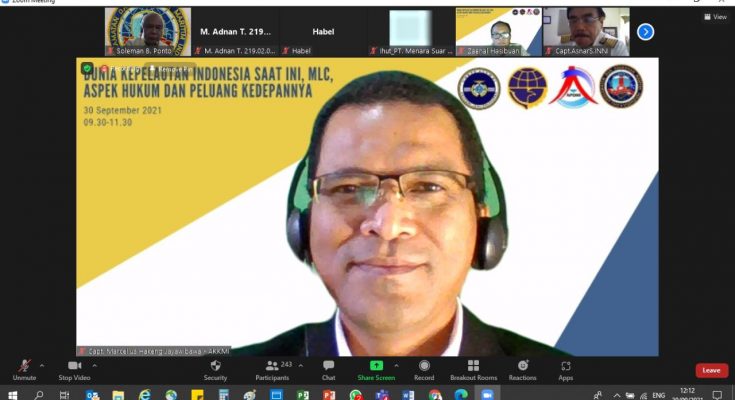Leave the meeting with the red button
This screenshot has width=735, height=400.
click(712, 370)
